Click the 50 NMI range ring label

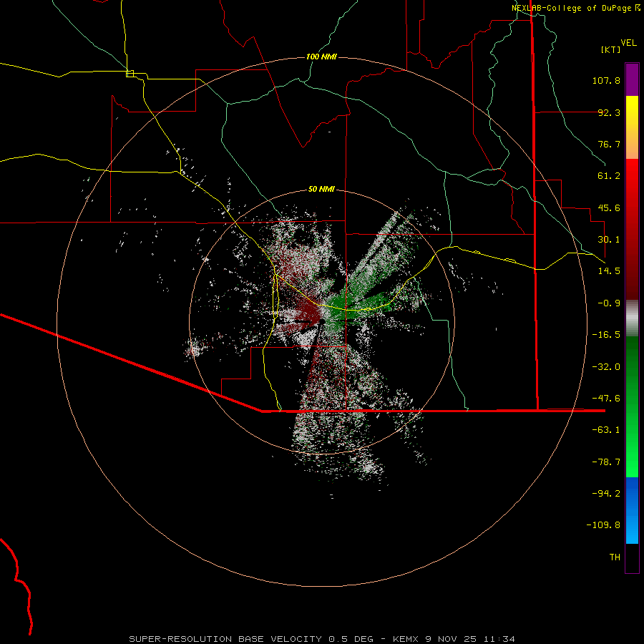point(321,189)
